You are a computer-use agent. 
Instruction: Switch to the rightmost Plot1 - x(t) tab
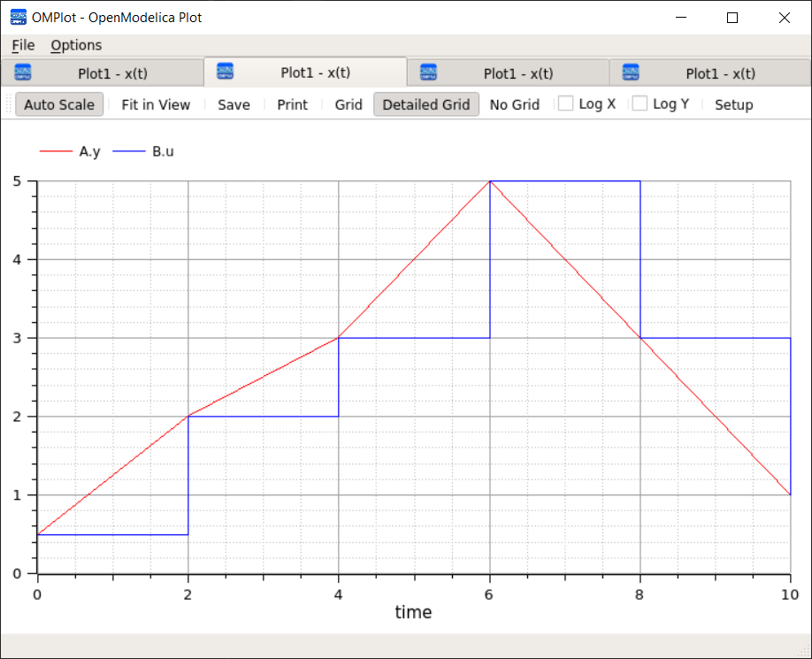point(719,72)
